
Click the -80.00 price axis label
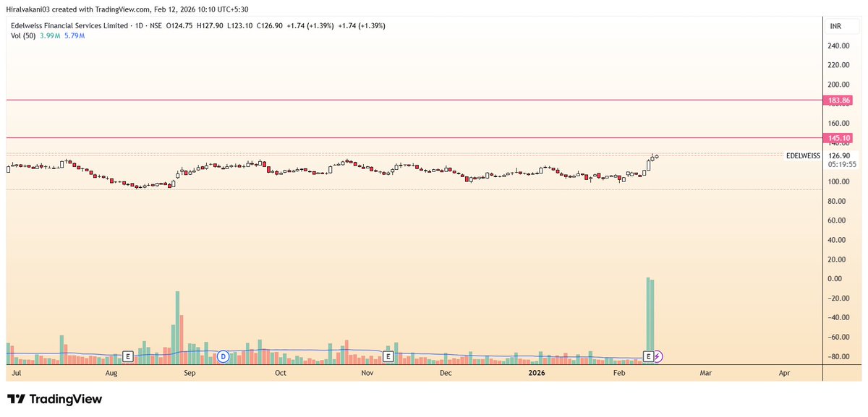(838, 356)
